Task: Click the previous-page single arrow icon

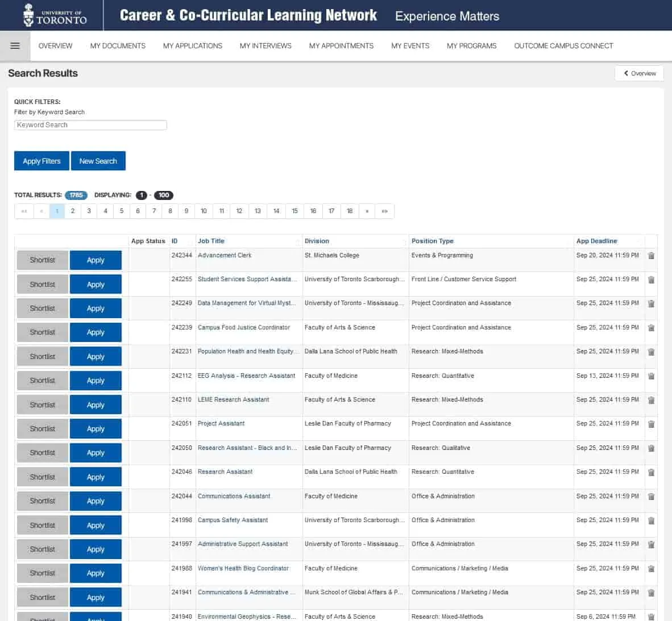Action: pos(41,211)
